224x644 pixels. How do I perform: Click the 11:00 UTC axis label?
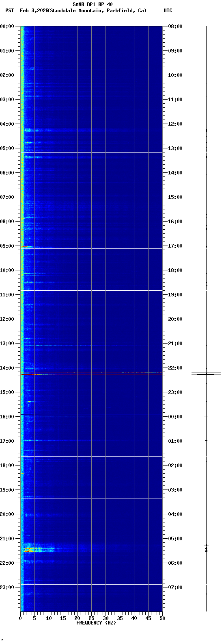click(x=175, y=100)
